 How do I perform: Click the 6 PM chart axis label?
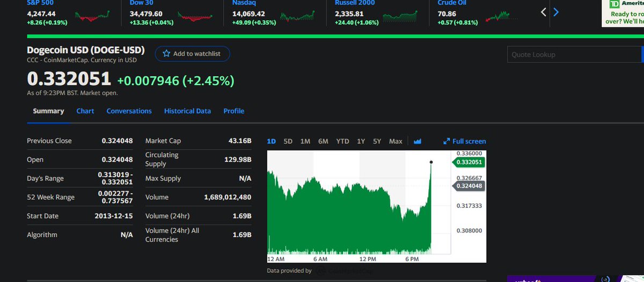[x=412, y=259]
